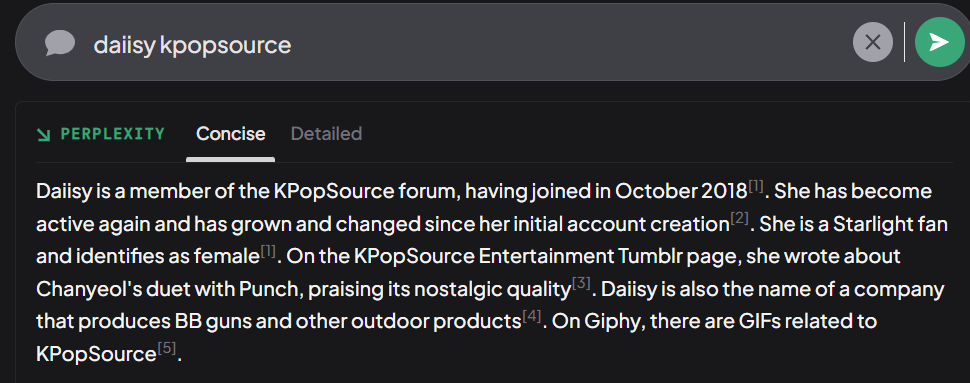Screen dimensions: 970x383
Task: Open citation [1] after 'October 2018'
Action: coord(756,186)
